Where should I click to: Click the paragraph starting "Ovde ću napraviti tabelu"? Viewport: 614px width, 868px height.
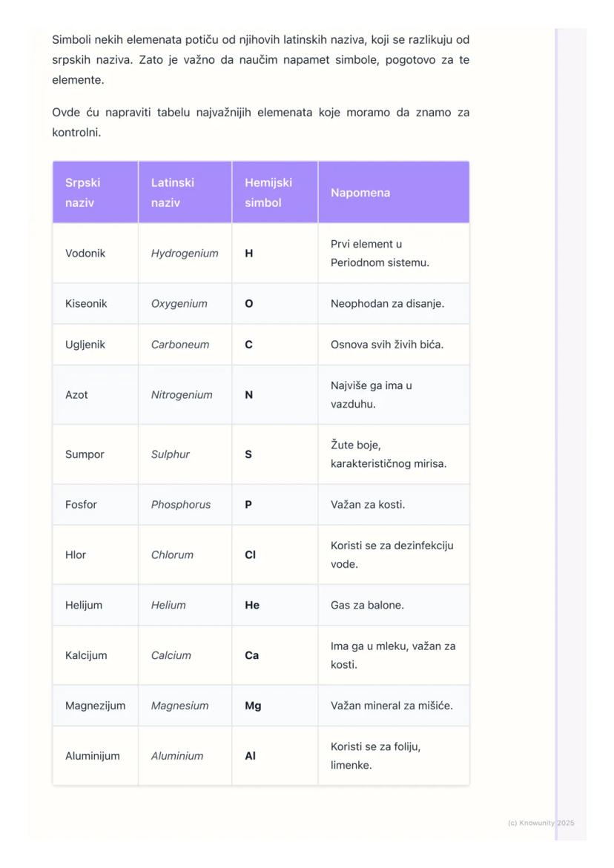pyautogui.click(x=260, y=123)
